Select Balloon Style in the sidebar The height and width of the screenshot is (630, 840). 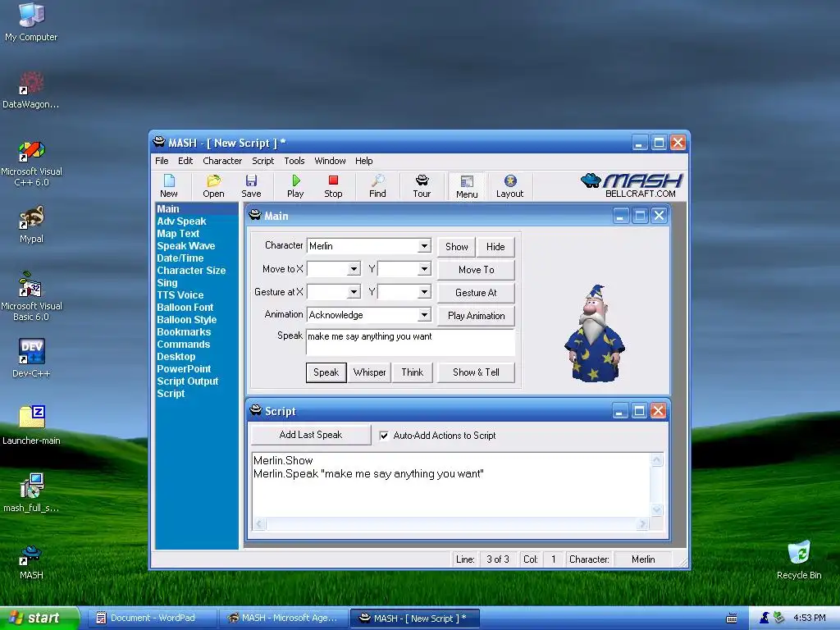pyautogui.click(x=186, y=320)
